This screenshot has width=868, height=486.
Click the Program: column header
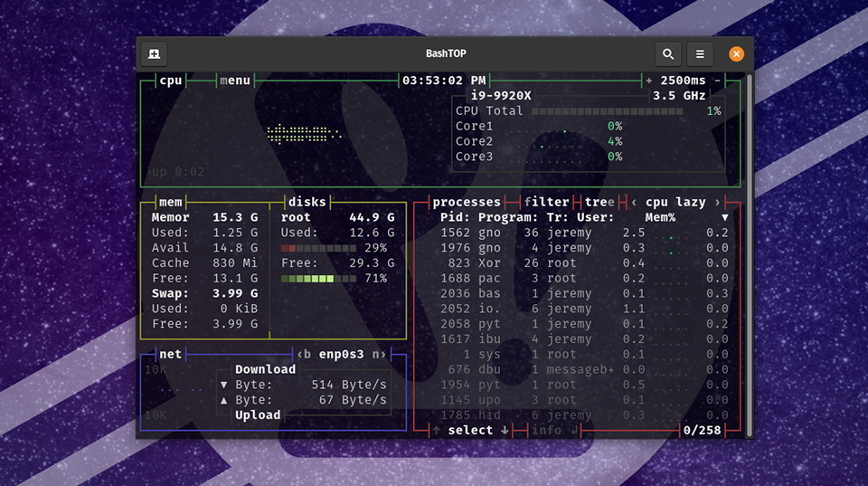point(508,218)
